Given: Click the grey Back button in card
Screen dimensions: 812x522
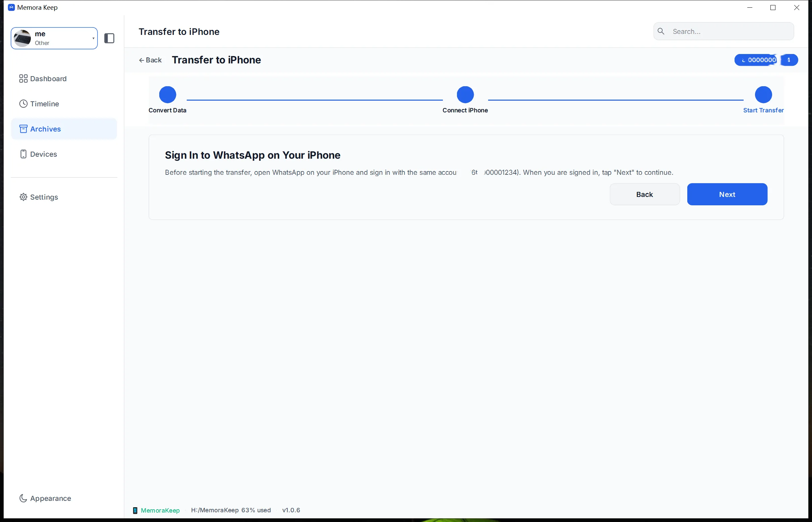Looking at the screenshot, I should [644, 194].
